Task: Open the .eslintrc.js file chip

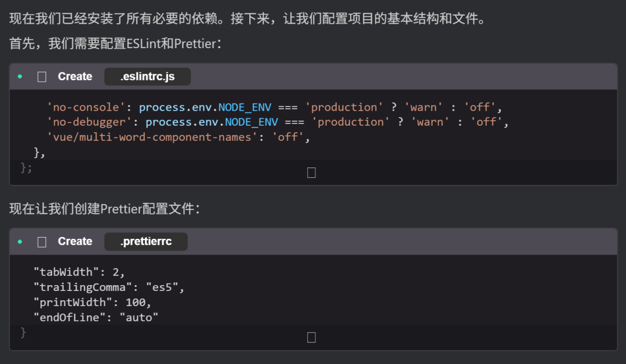Action: pyautogui.click(x=147, y=77)
